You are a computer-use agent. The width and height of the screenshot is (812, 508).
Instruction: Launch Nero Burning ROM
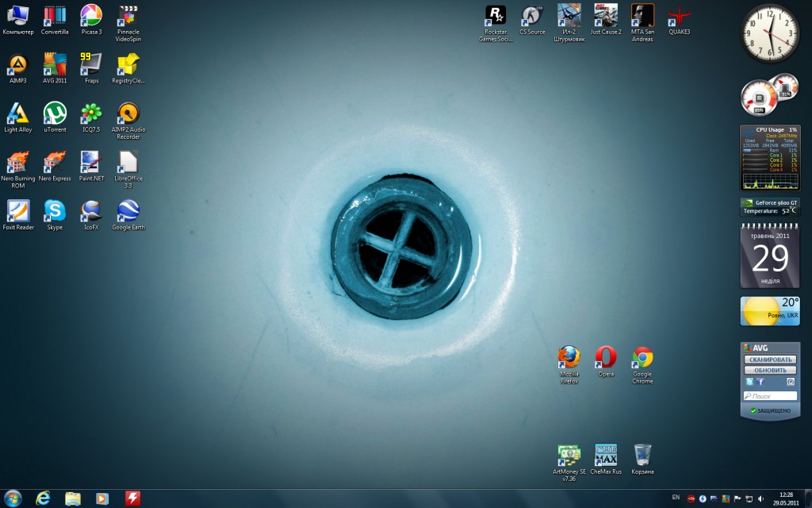pyautogui.click(x=17, y=170)
